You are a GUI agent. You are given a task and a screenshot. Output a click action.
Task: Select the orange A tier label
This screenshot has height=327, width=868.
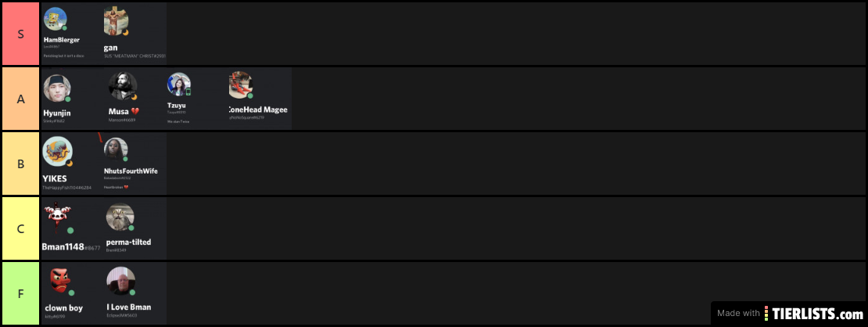[x=20, y=99]
